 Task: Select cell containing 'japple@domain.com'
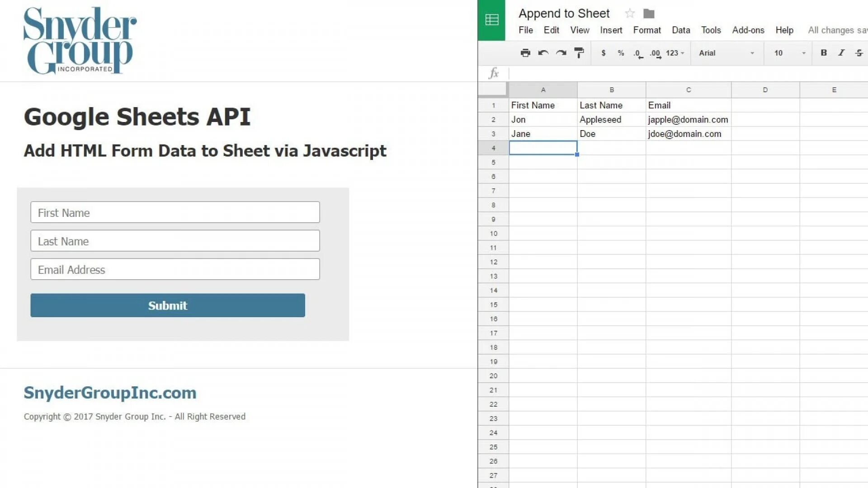pyautogui.click(x=689, y=119)
